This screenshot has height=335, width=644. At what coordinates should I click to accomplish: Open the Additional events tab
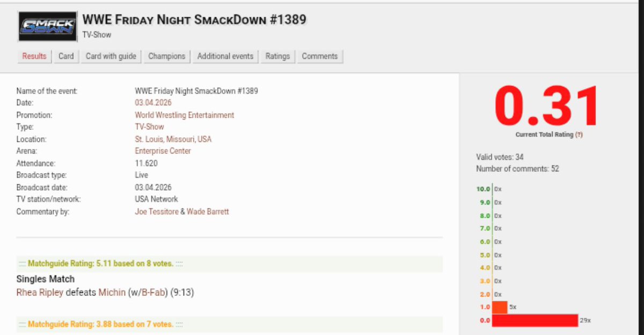pyautogui.click(x=225, y=56)
